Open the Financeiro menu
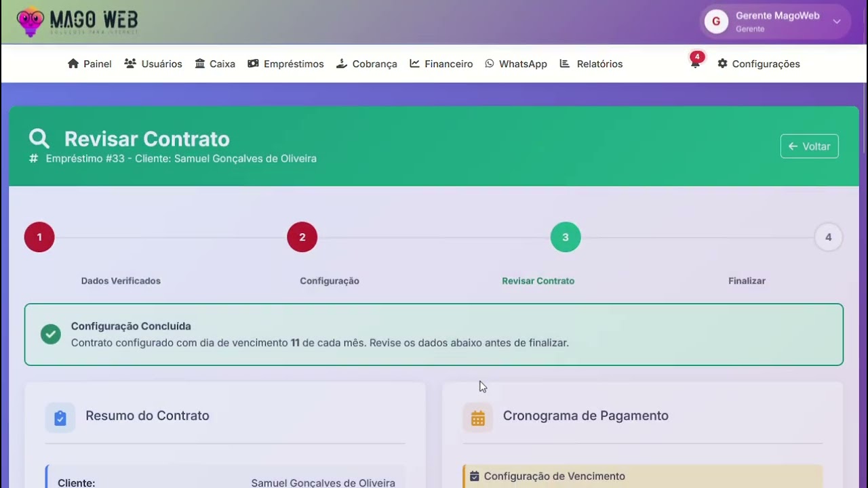868x488 pixels. pos(441,64)
